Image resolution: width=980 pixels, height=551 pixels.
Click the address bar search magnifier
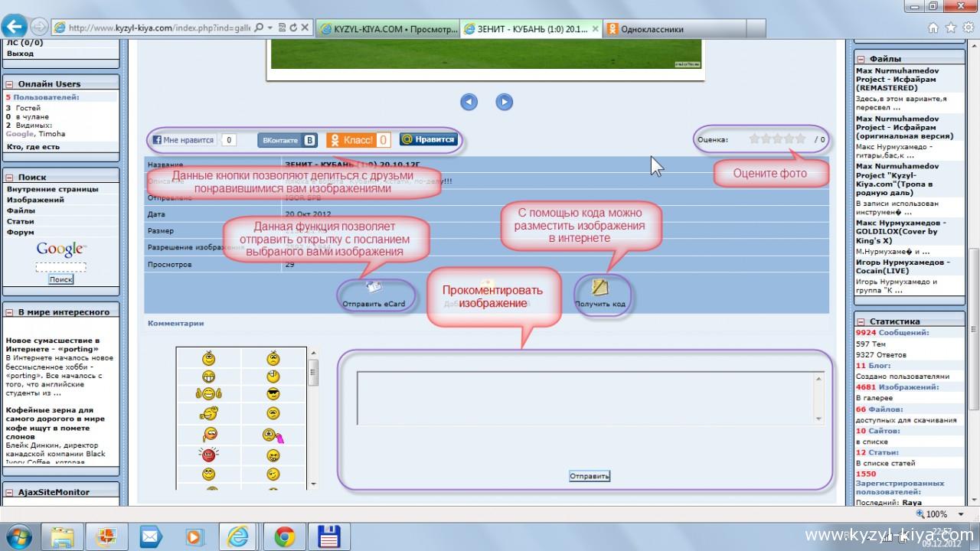259,28
